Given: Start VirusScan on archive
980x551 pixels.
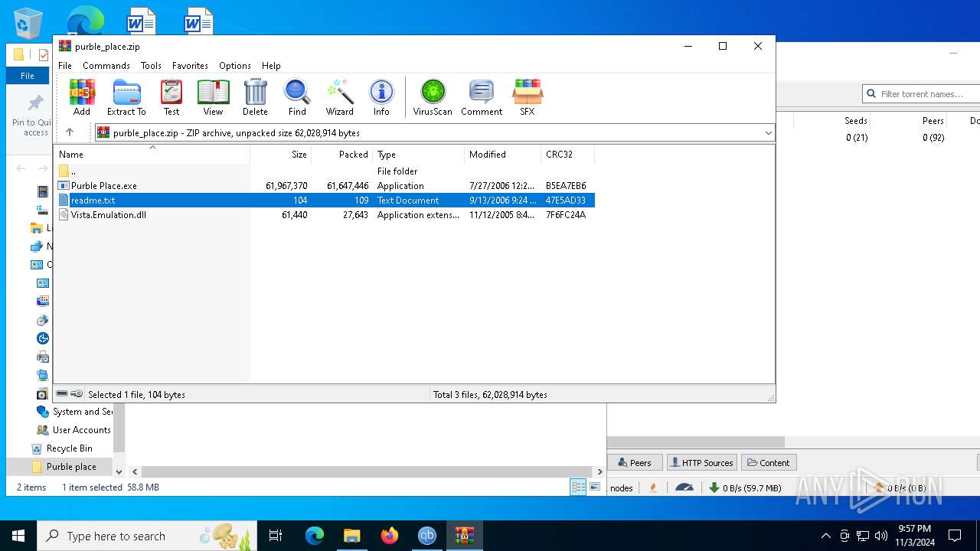Looking at the screenshot, I should [x=433, y=97].
